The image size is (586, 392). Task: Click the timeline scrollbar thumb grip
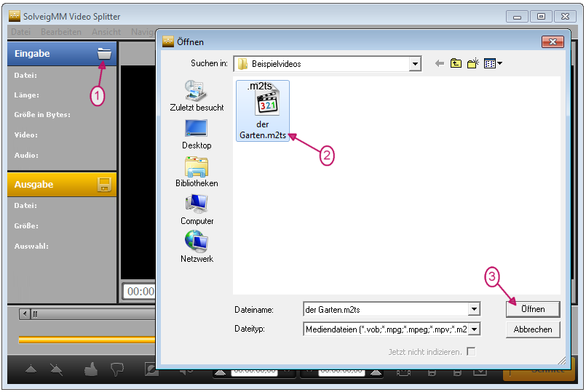pos(35,314)
